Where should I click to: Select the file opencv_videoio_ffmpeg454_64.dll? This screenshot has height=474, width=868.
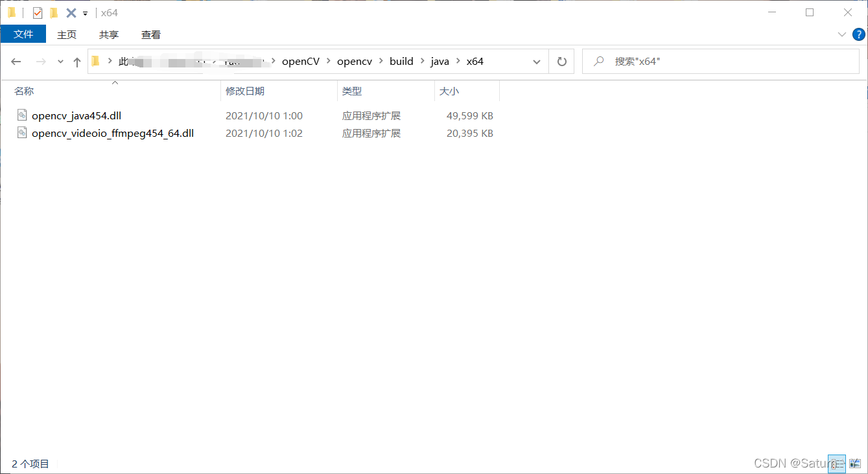click(113, 134)
